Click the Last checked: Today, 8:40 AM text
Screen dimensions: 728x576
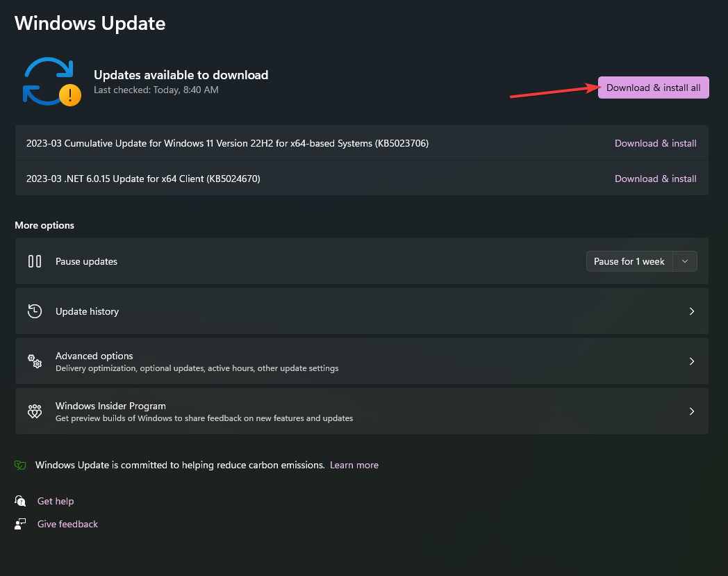point(156,90)
